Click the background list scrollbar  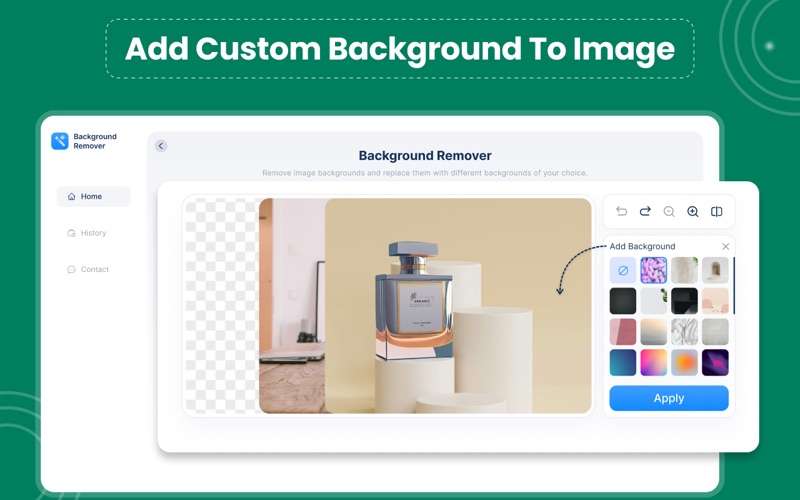(734, 286)
